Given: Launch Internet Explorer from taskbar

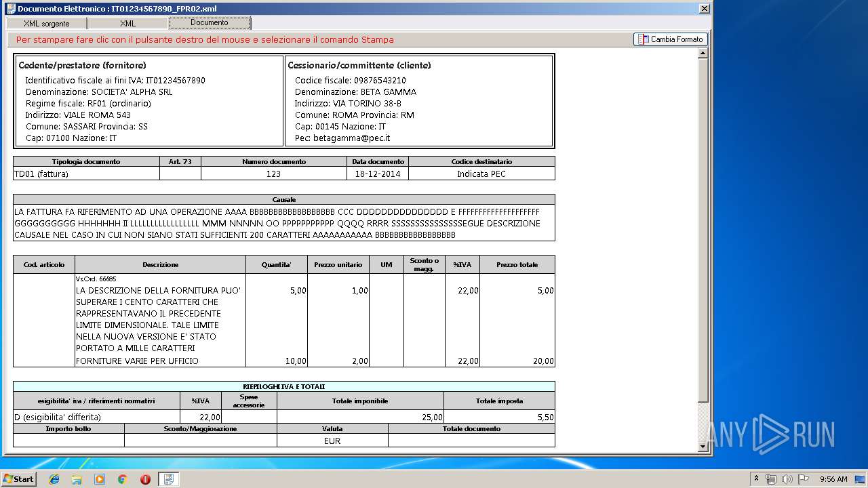Looking at the screenshot, I should tap(54, 479).
